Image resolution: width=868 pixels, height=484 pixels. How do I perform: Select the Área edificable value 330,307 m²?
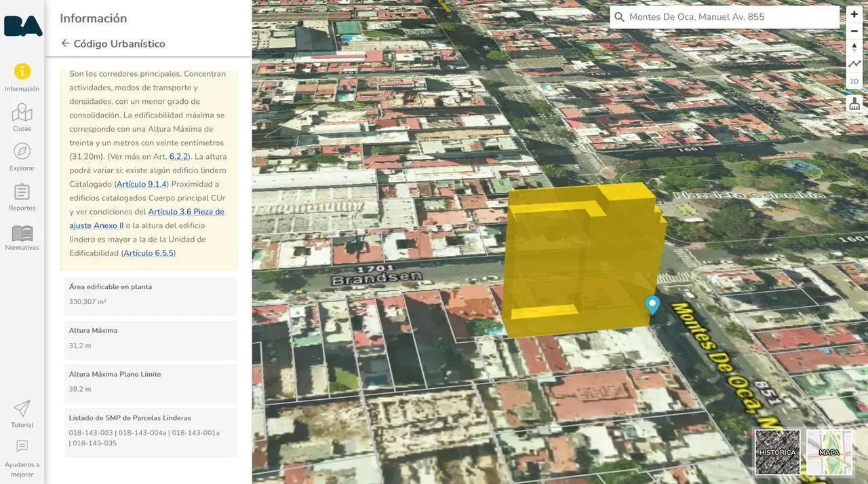click(87, 302)
